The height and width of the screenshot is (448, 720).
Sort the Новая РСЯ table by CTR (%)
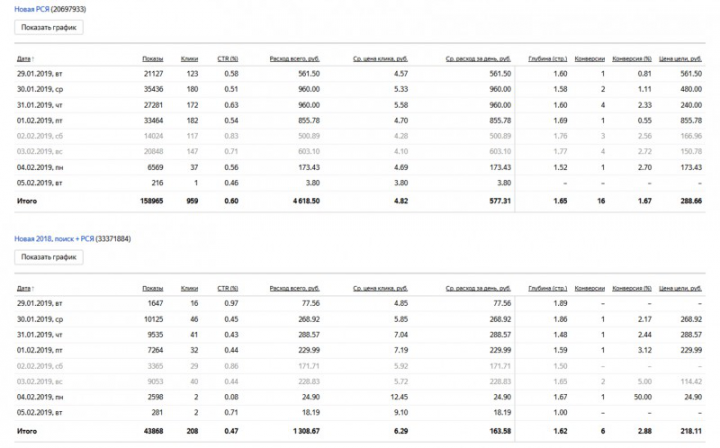228,59
